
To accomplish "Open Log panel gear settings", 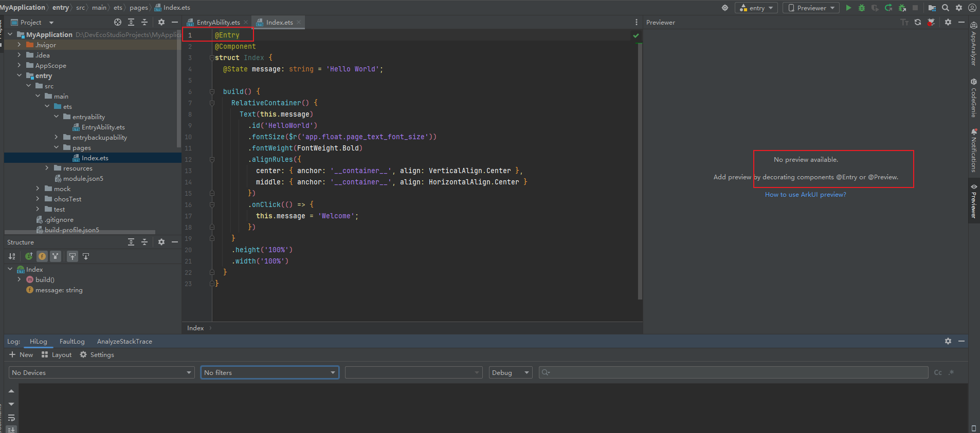I will point(948,341).
